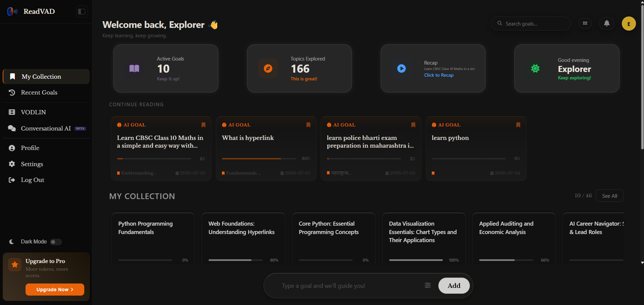This screenshot has height=305, width=644.
Task: Open the Explorer profile avatar
Action: (629, 24)
